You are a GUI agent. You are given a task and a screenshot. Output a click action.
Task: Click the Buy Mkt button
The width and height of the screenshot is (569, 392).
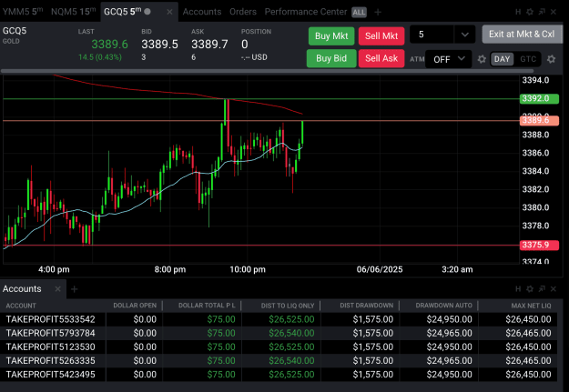[331, 35]
